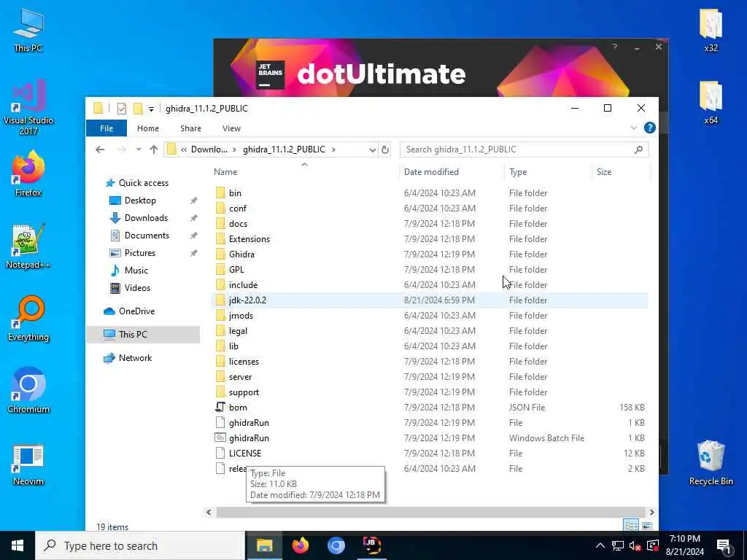This screenshot has width=747, height=560.
Task: Sort by Size column header
Action: coord(621,172)
